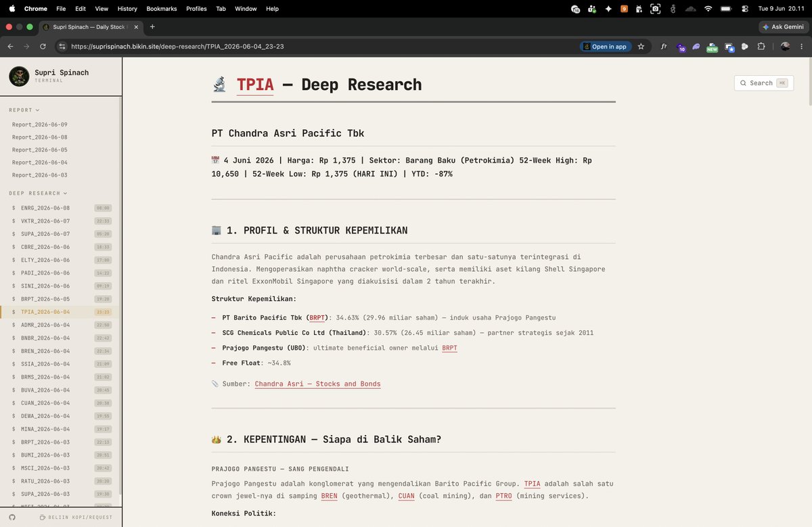Screen dimensions: 812x527
Task: Open Wi-Fi status in menu bar
Action: tap(708, 9)
